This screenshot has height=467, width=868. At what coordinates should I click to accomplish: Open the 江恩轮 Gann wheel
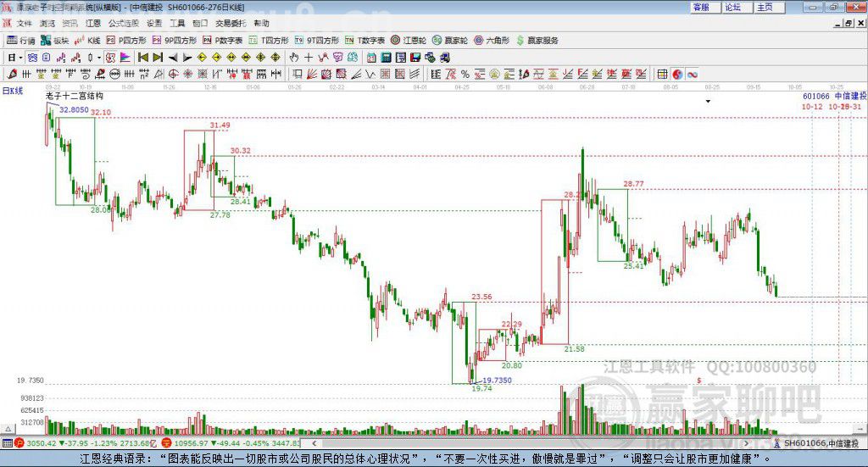pyautogui.click(x=409, y=41)
